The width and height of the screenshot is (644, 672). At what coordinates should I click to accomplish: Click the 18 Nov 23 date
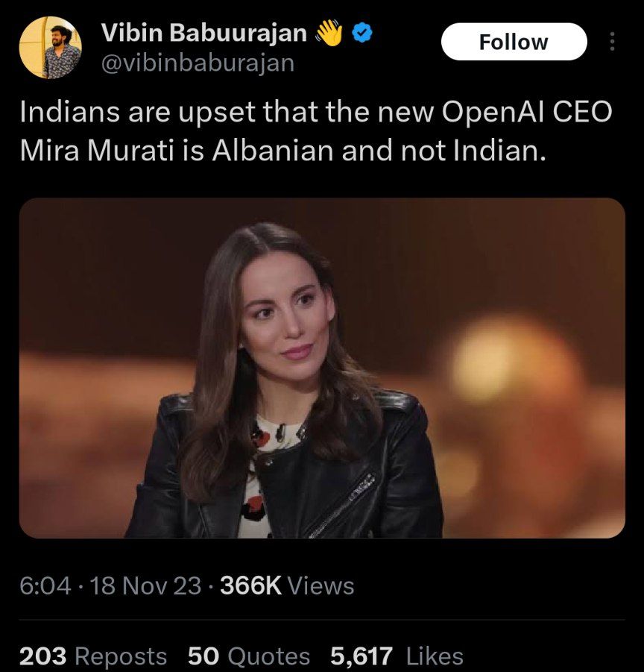pos(145,585)
